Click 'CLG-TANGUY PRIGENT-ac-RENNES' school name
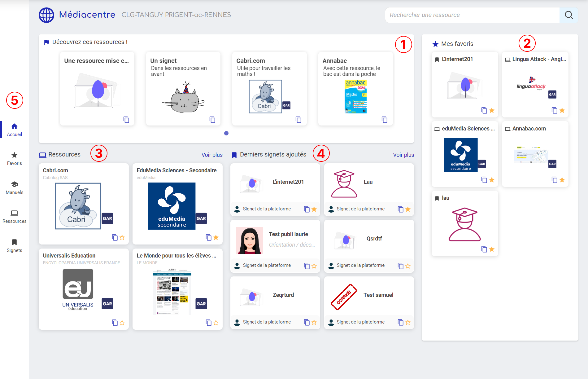This screenshot has height=379, width=588. [x=176, y=15]
